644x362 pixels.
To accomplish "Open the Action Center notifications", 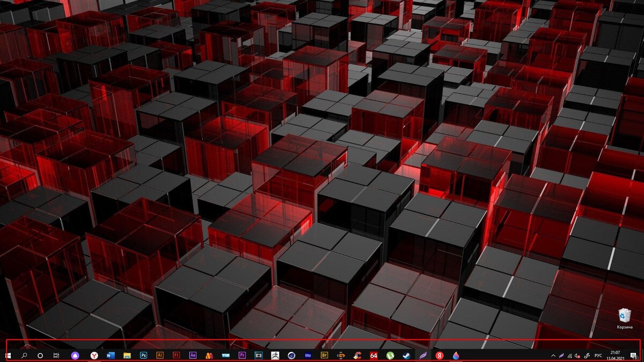I will (x=634, y=356).
